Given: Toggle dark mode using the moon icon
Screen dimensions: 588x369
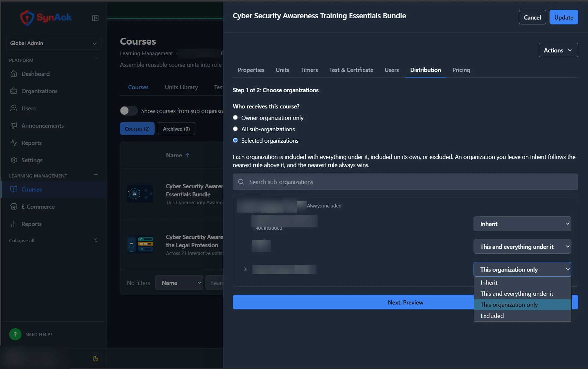Looking at the screenshot, I should coord(96,359).
